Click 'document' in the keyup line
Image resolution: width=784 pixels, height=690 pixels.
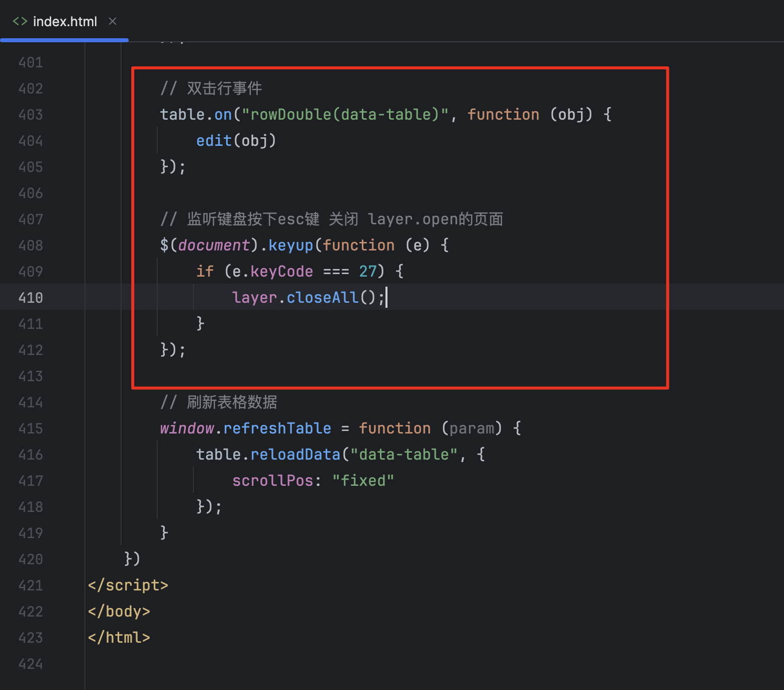tap(214, 245)
